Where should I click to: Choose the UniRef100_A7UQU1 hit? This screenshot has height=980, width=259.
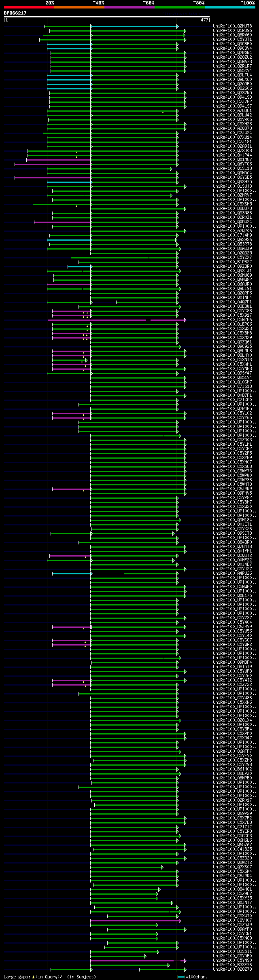[232, 111]
